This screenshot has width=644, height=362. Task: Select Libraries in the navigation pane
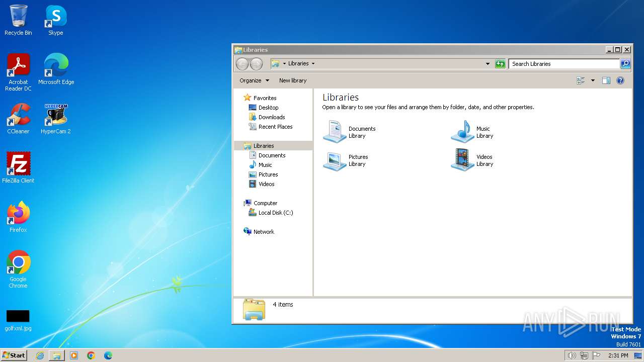click(x=273, y=146)
